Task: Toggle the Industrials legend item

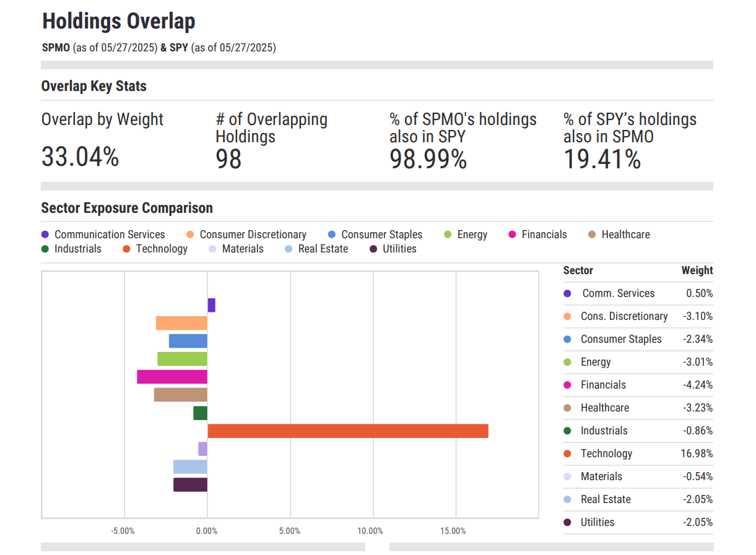Action: click(45, 249)
